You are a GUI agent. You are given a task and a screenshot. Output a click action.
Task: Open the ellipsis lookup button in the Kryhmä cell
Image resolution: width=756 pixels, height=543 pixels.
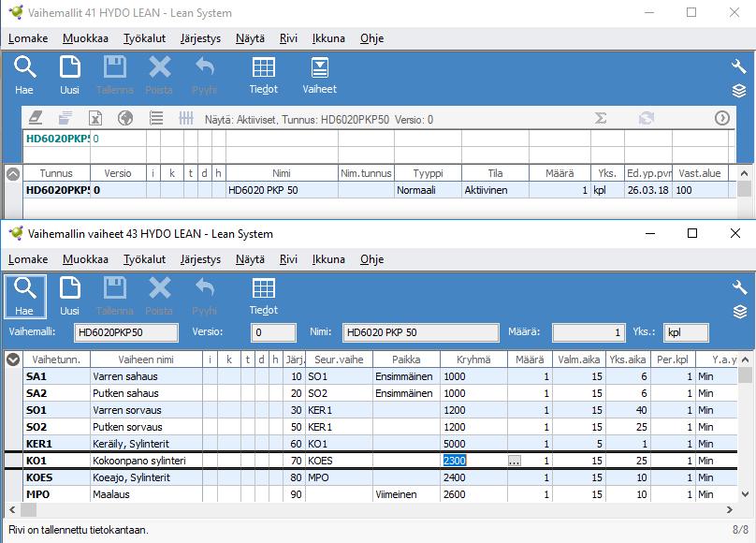tap(515, 461)
